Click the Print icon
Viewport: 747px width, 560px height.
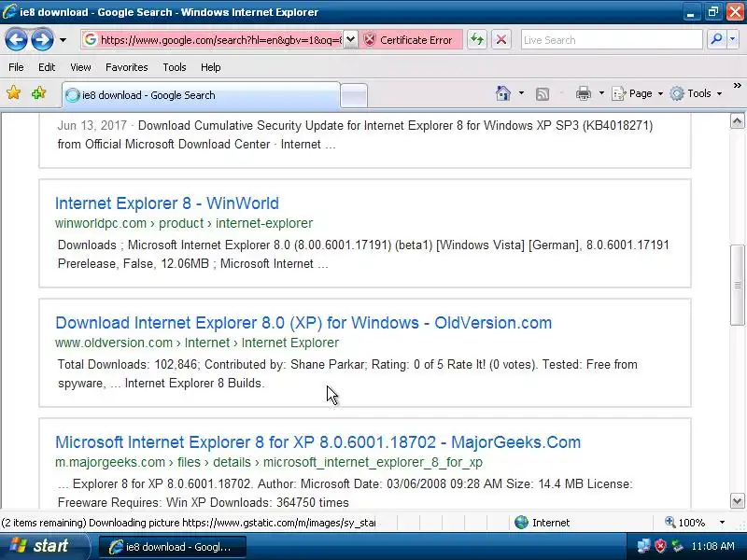(x=583, y=93)
